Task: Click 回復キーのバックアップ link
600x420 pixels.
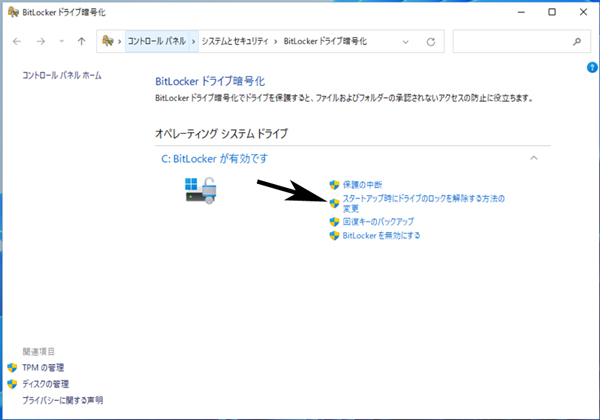Action: [x=378, y=221]
